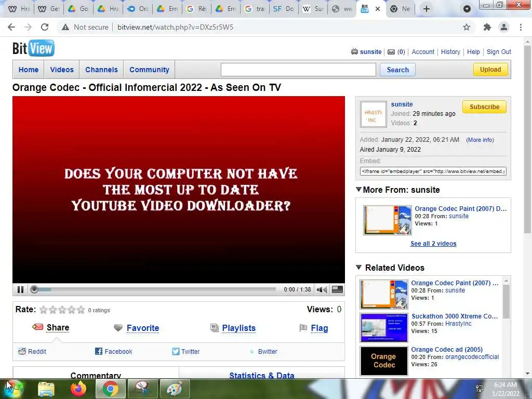Open the Home navigation tab

point(29,70)
